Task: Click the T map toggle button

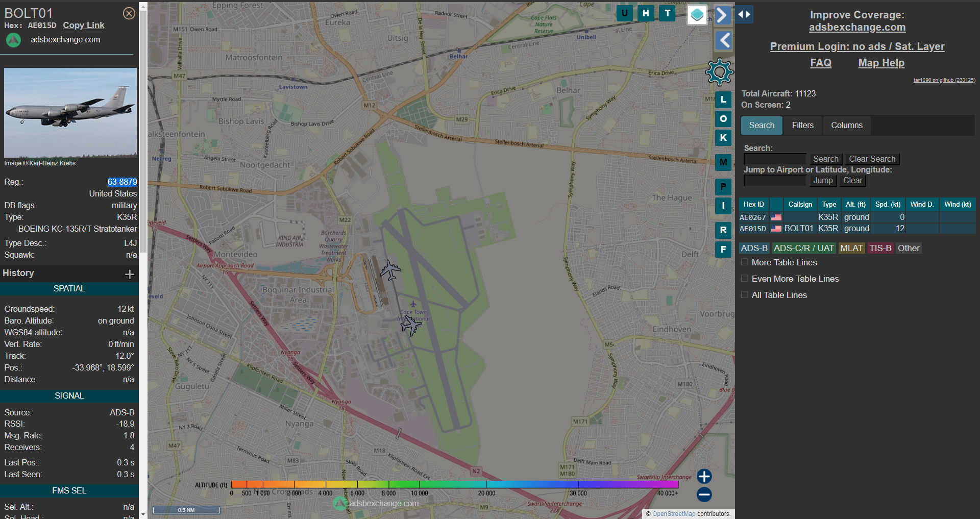Action: (x=667, y=13)
